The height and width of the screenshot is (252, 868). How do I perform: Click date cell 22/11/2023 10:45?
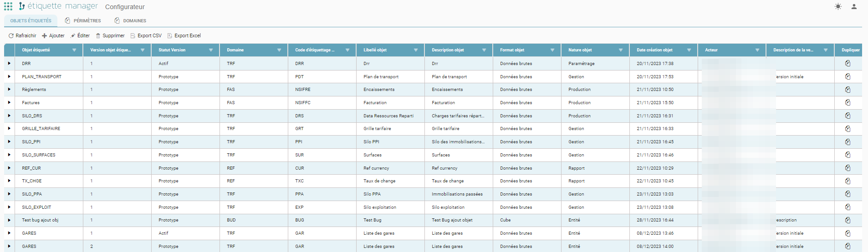point(664,181)
